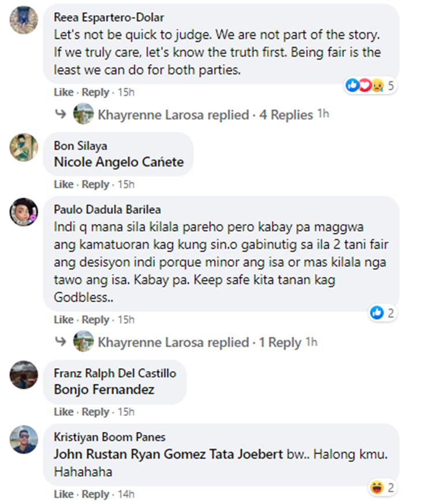Like Reea Espartero-Dolar's comment
433x504 pixels.
(64, 92)
